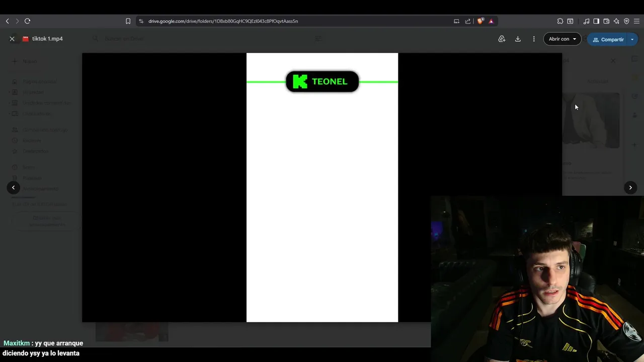The width and height of the screenshot is (644, 362).
Task: Open the Abrir con dropdown
Action: click(x=562, y=39)
